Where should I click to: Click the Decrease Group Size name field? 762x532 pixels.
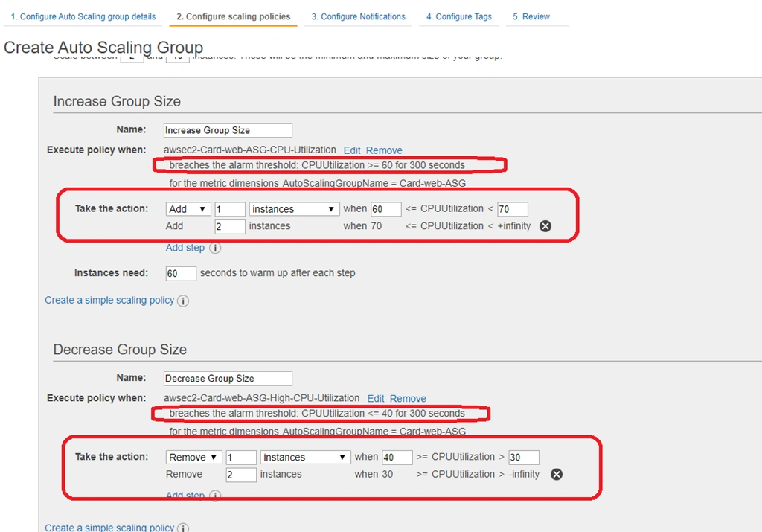[x=228, y=379]
